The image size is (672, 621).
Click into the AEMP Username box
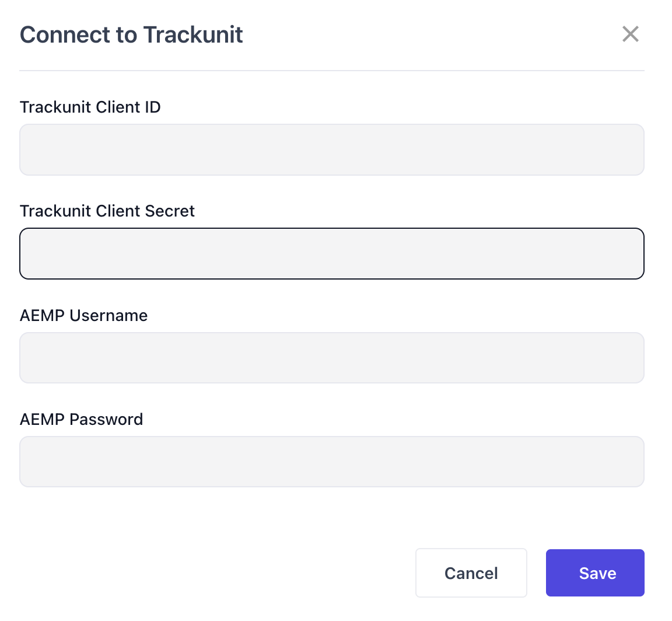[331, 358]
